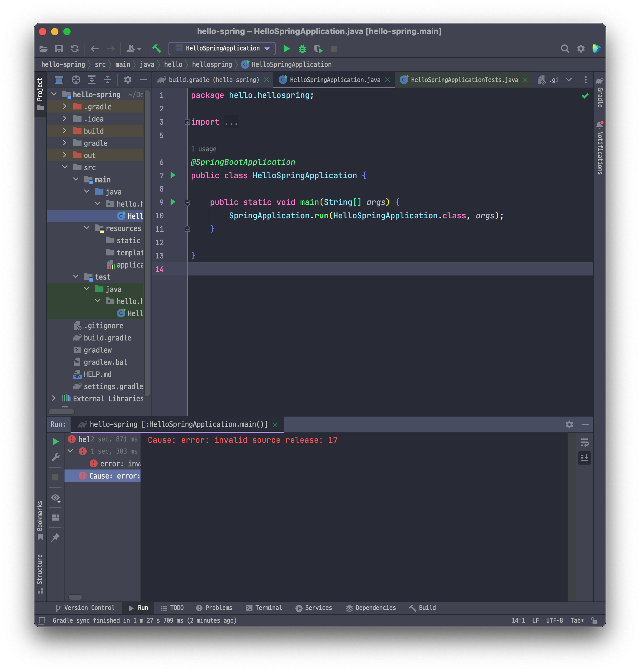640x672 pixels.
Task: Click the Debug bug icon
Action: [x=302, y=49]
